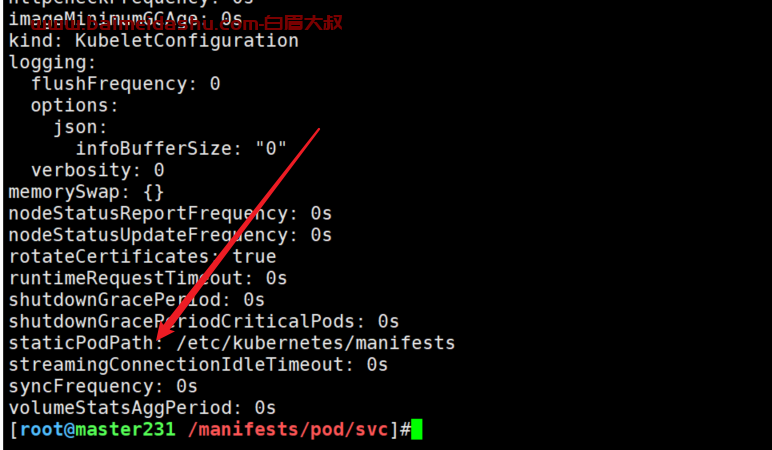Click the red arrow annotation tip
The height and width of the screenshot is (450, 772).
pos(159,338)
